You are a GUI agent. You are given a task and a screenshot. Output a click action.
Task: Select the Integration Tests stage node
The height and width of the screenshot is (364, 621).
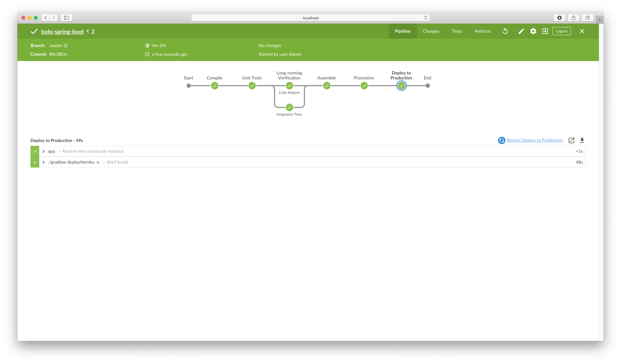pyautogui.click(x=289, y=107)
